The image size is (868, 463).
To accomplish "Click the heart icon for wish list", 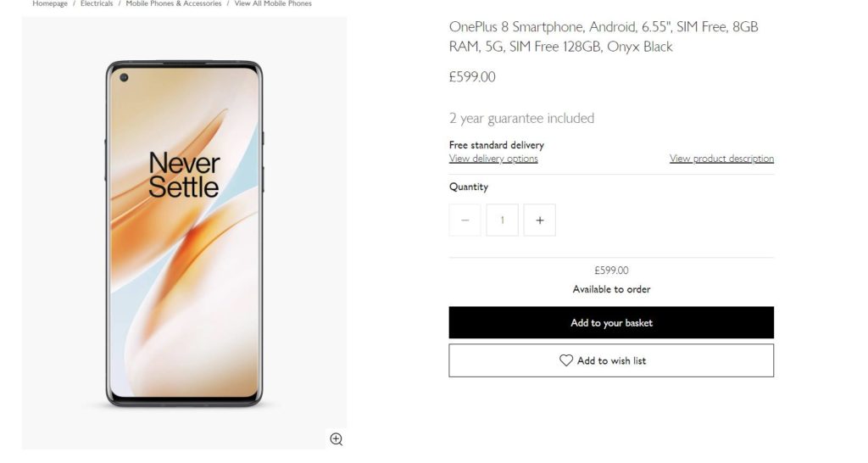I will [566, 360].
